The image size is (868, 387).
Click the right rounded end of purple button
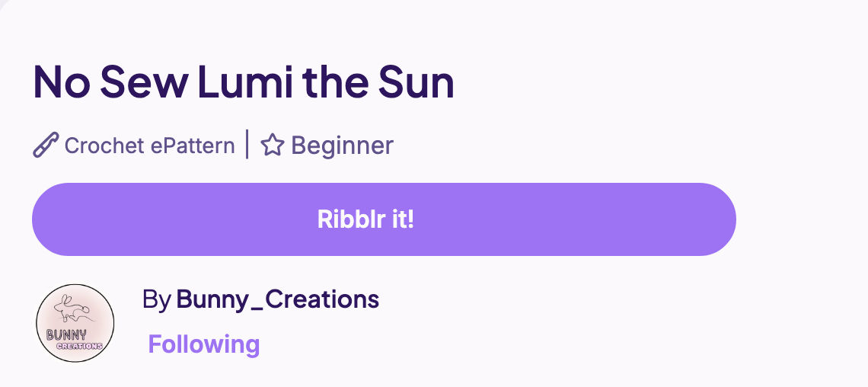(x=713, y=219)
